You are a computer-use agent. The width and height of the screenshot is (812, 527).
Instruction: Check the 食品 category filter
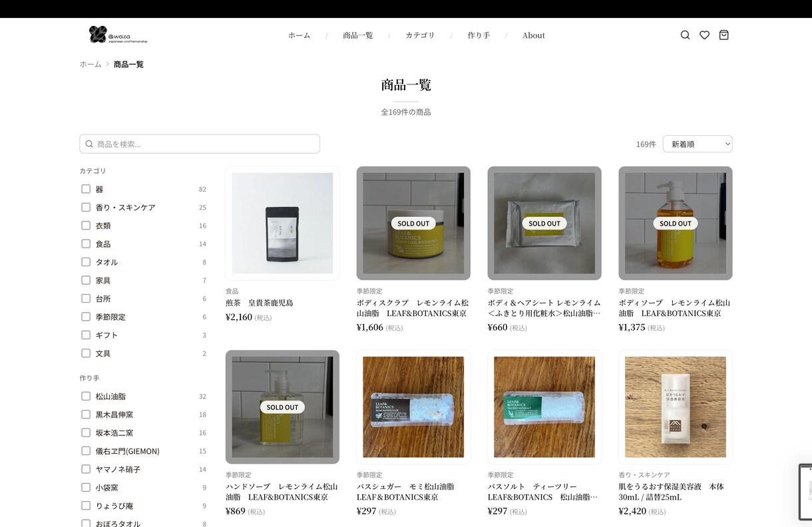coord(86,244)
